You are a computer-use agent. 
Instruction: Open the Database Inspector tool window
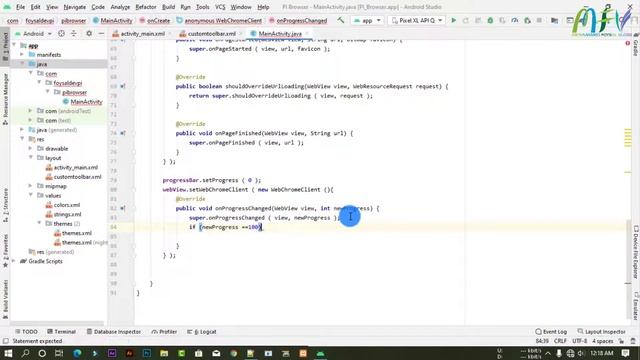pos(113,332)
